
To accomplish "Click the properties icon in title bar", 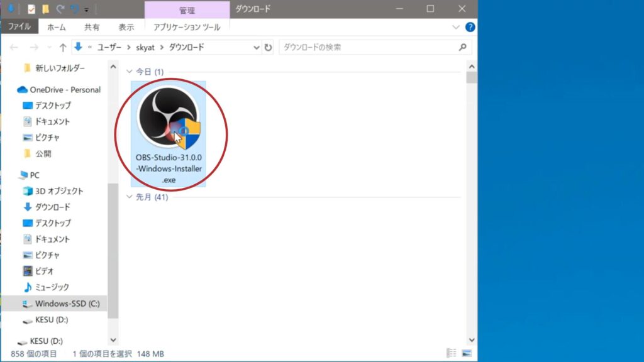I will coord(31,9).
